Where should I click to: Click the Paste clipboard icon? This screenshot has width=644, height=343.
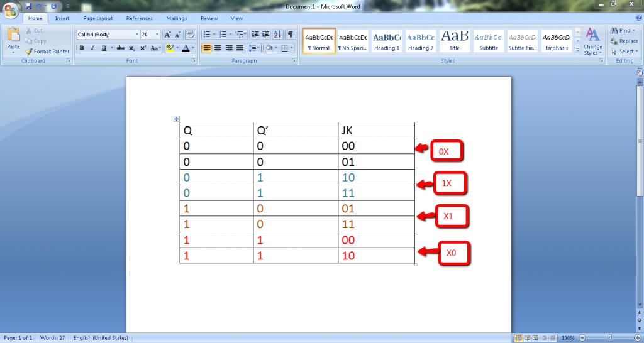(13, 35)
